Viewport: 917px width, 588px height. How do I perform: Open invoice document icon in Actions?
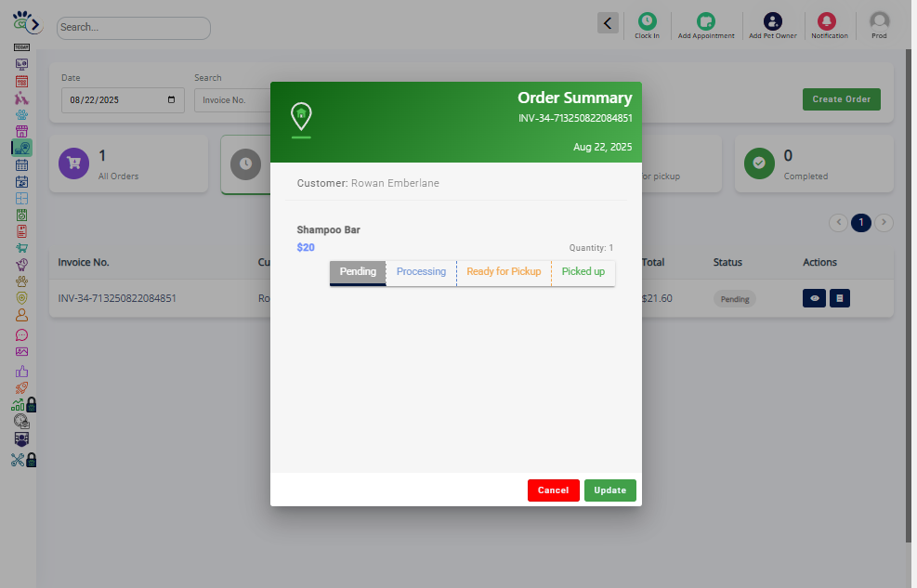(x=839, y=298)
